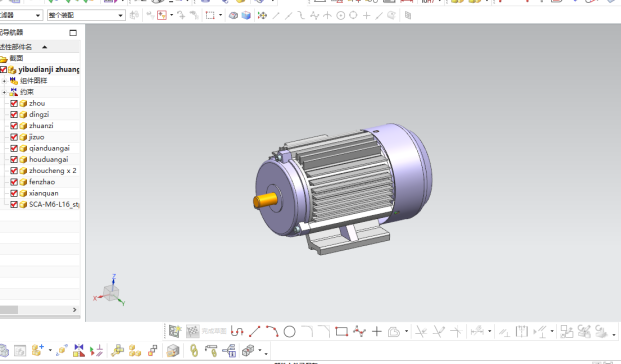Maximize the assembly navigator panel
The width and height of the screenshot is (621, 364).
click(x=73, y=33)
